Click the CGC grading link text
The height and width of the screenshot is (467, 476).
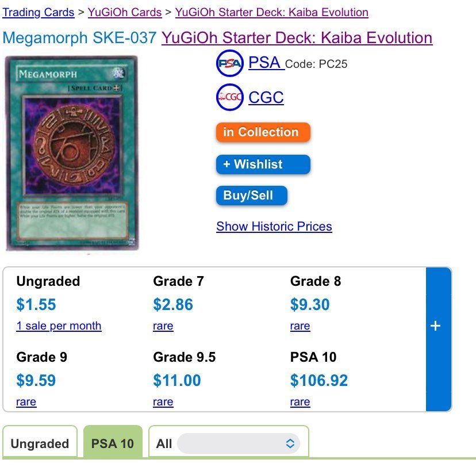point(266,97)
